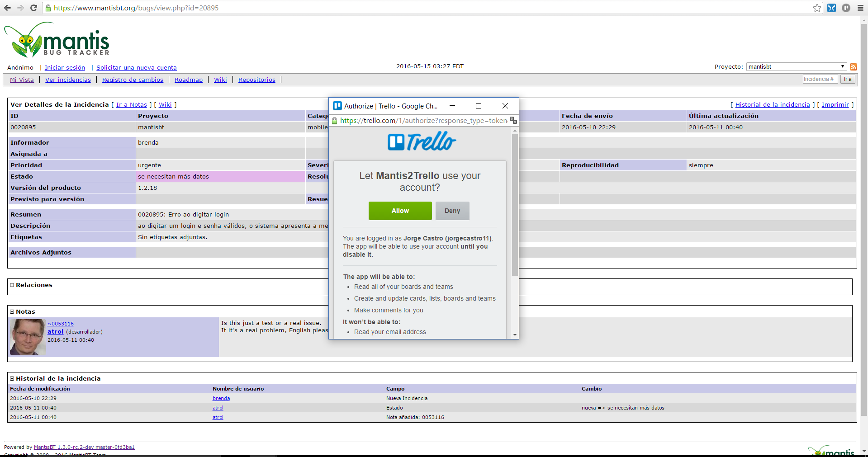Collapse the Notas section
The height and width of the screenshot is (457, 868).
(12, 312)
